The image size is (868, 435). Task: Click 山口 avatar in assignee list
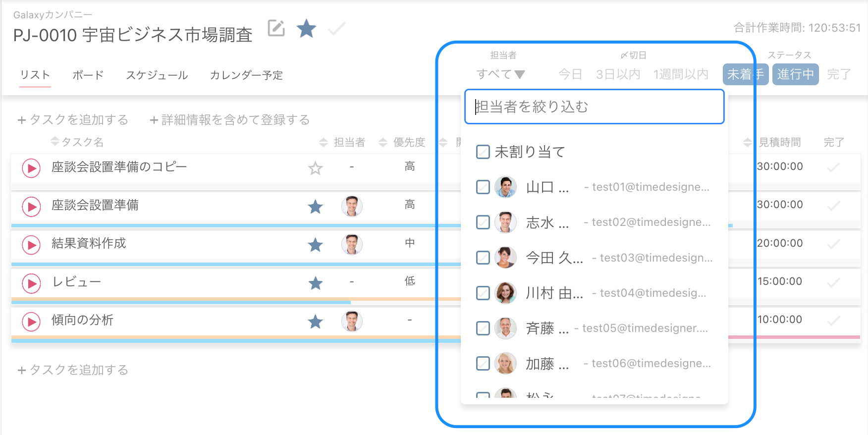(505, 187)
